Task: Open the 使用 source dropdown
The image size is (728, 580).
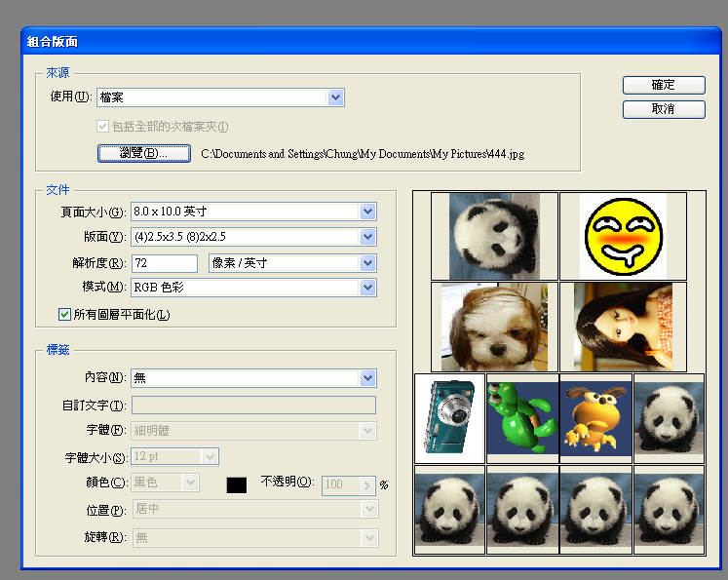Action: click(x=335, y=97)
